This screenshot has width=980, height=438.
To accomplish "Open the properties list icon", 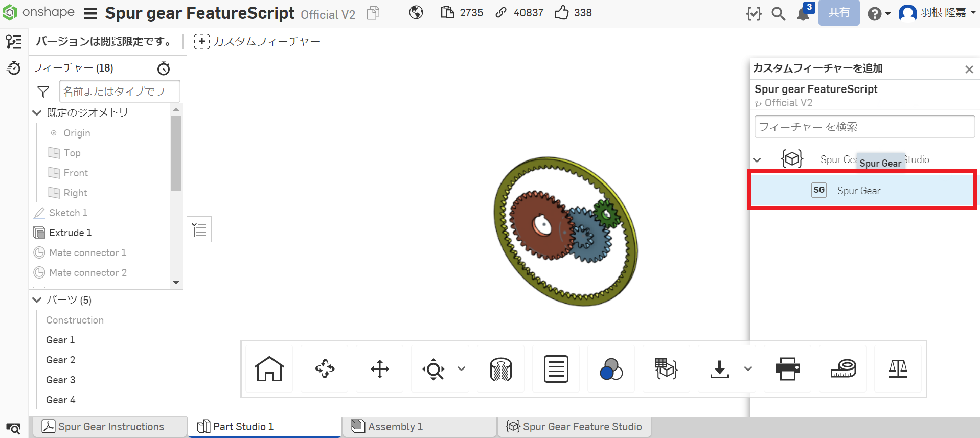I will click(x=556, y=369).
